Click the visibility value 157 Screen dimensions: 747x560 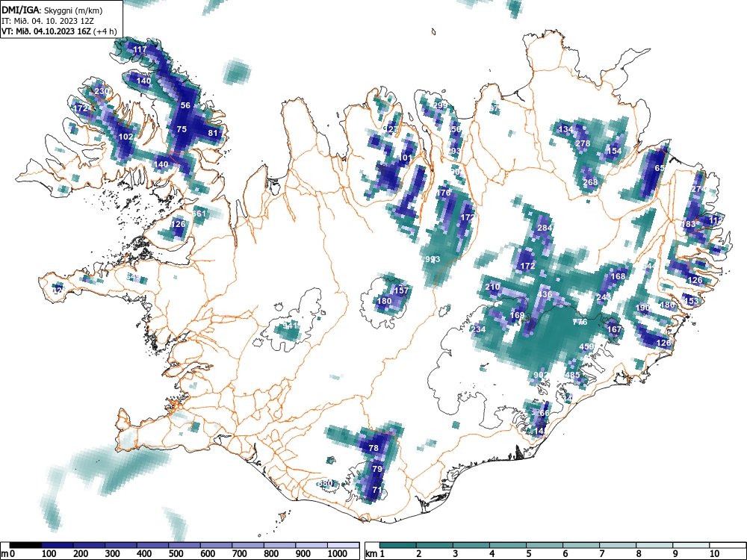402,290
